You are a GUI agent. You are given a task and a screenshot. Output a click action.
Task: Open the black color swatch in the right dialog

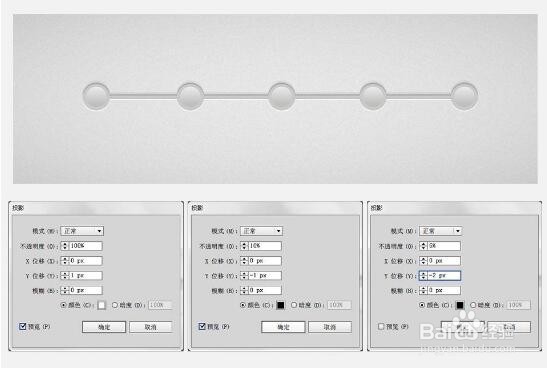tap(460, 305)
